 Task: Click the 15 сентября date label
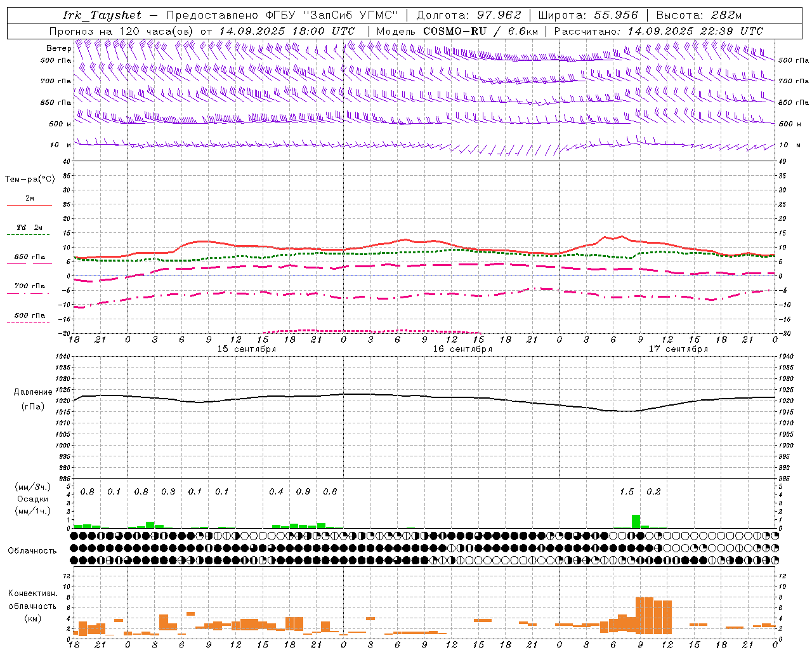pos(246,349)
